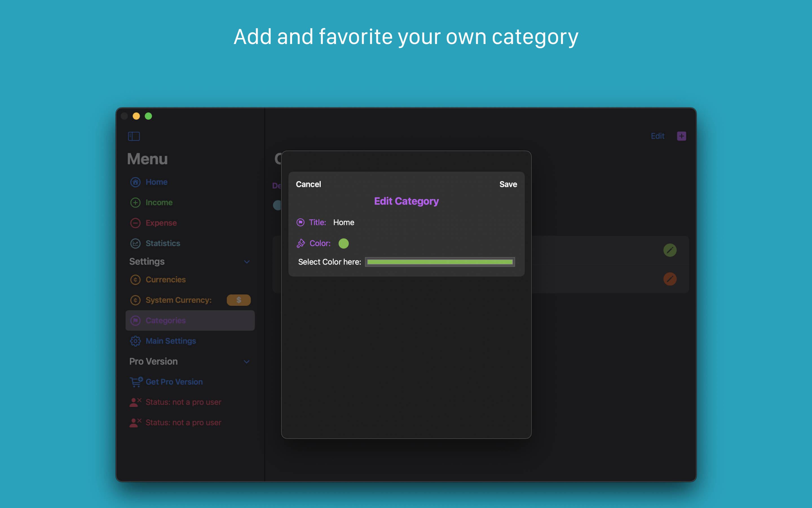Click the Title field containing Home
Image resolution: width=812 pixels, height=508 pixels.
(344, 222)
